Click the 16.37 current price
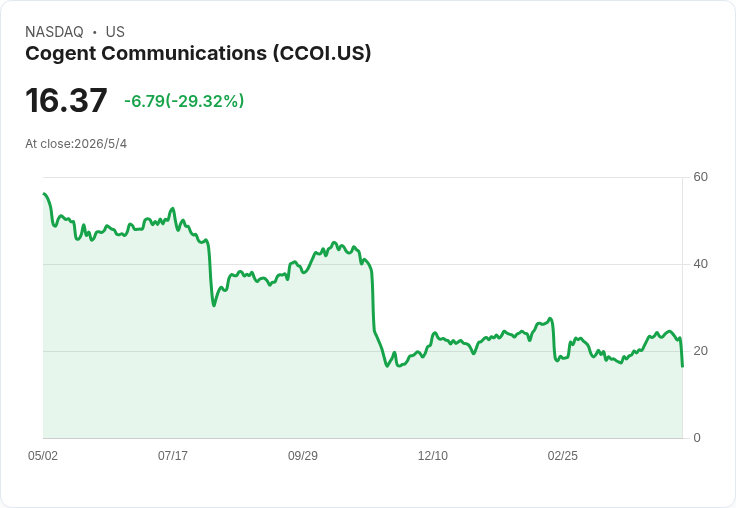 tap(66, 100)
